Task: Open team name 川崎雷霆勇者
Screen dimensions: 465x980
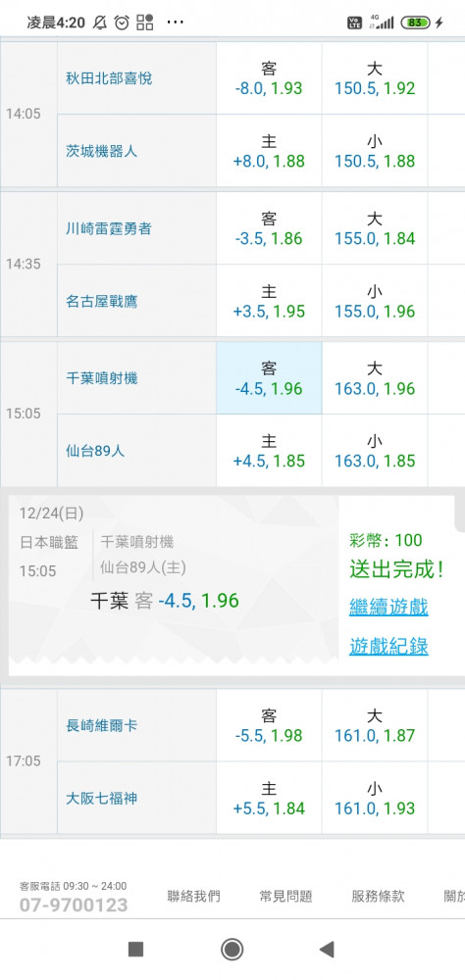Action: pyautogui.click(x=109, y=228)
